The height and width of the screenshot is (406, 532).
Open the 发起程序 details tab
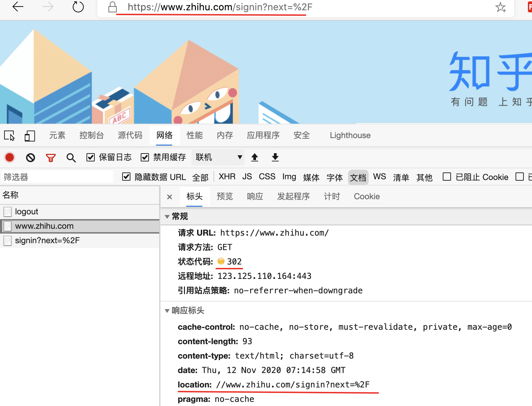pyautogui.click(x=293, y=196)
